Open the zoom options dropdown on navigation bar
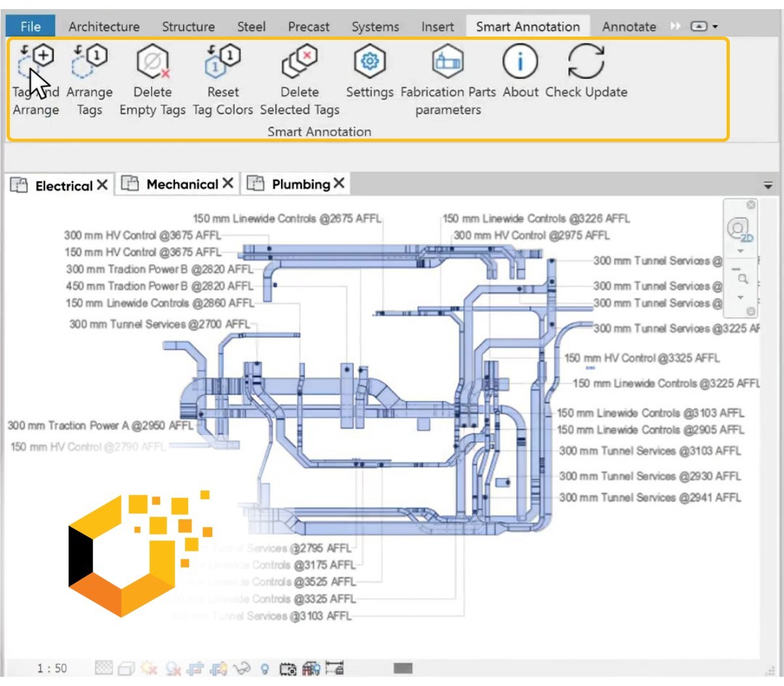The image size is (784, 686). (740, 297)
